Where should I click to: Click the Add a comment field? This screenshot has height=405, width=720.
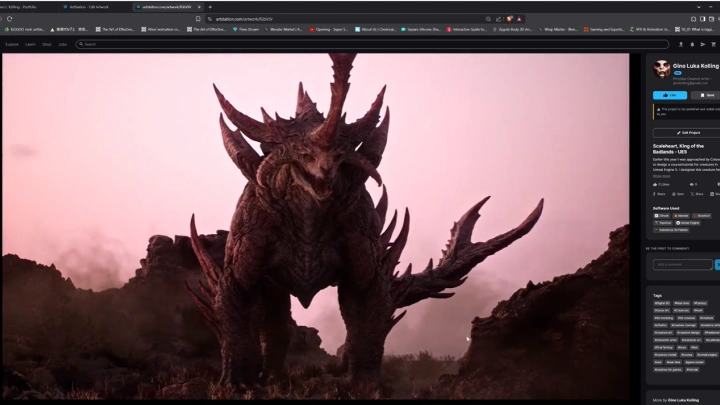pos(683,264)
